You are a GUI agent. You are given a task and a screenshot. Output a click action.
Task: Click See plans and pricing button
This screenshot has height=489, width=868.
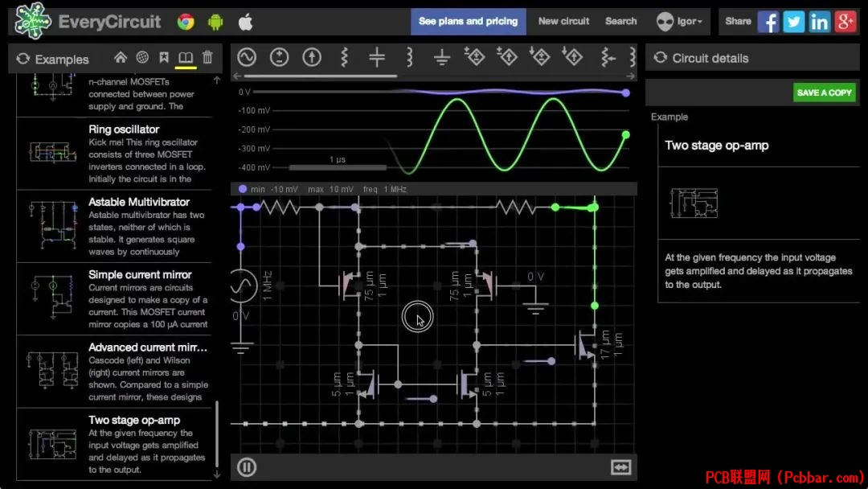469,22
